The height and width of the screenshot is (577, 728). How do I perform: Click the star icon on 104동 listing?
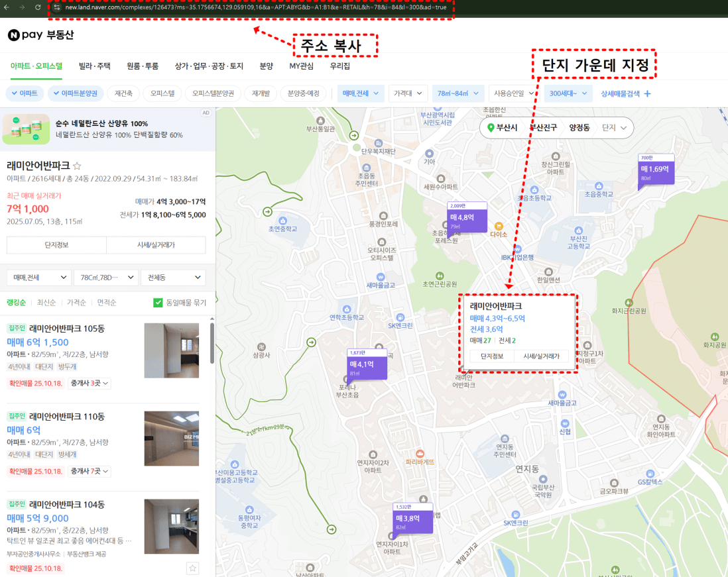pyautogui.click(x=193, y=568)
